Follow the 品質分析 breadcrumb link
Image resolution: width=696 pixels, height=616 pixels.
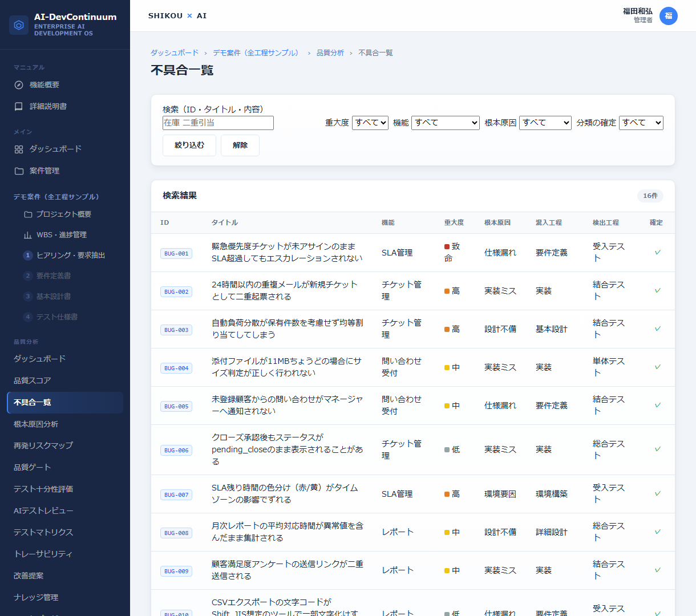tap(330, 53)
